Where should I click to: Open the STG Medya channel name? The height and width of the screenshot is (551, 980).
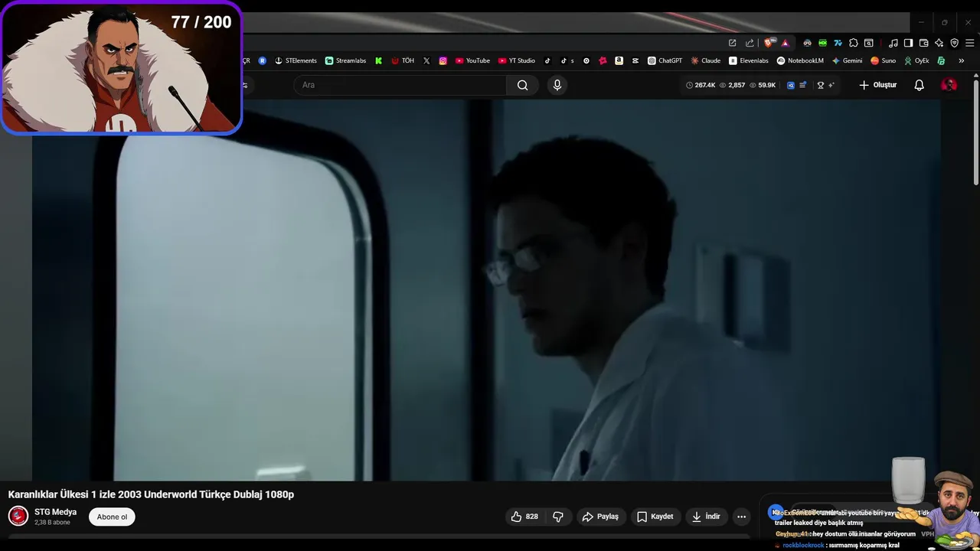(x=55, y=512)
